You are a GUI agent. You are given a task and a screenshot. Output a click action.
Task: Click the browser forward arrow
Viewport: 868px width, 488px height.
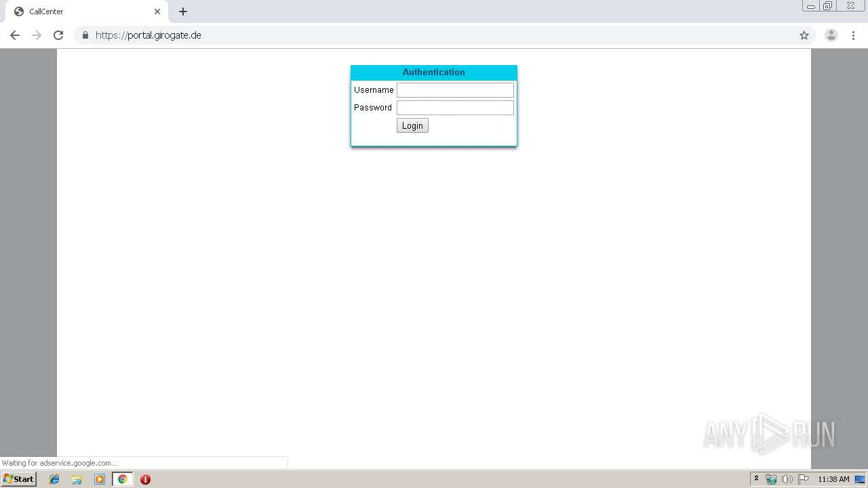37,35
